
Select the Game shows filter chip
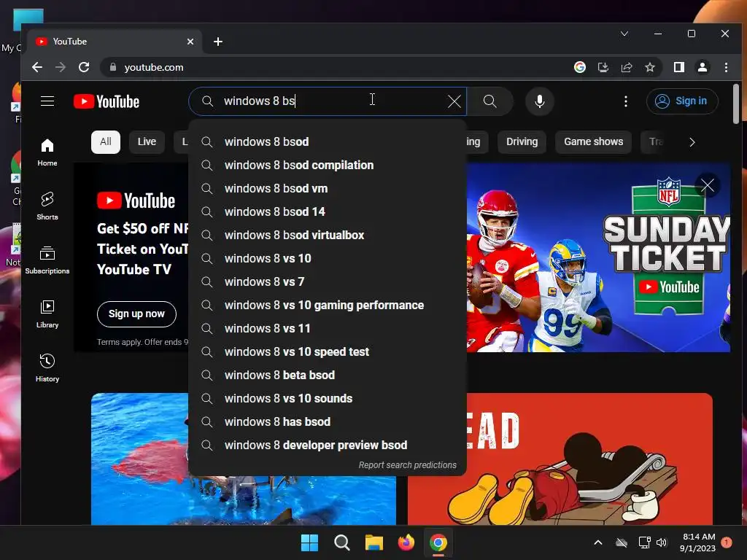point(593,142)
